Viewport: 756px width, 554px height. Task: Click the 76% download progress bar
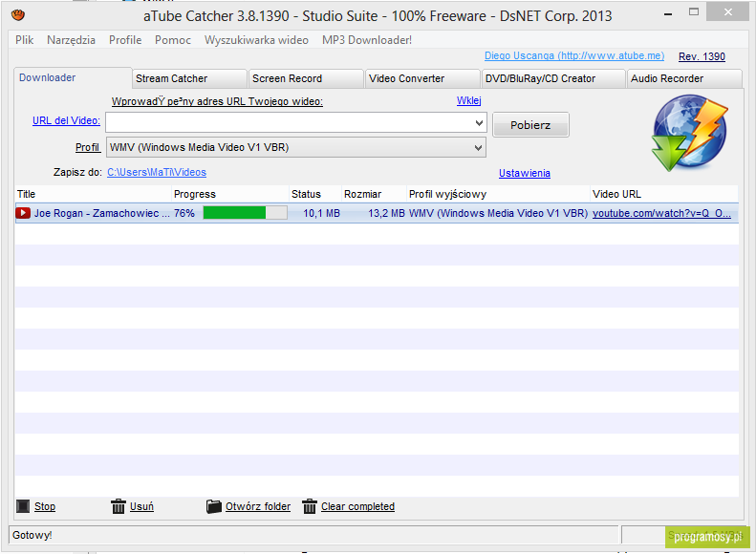[245, 212]
